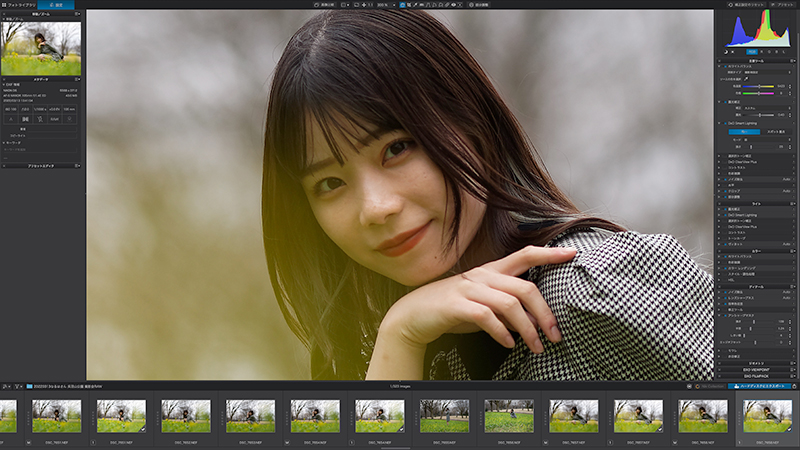
Task: Select the 均一 Smart Lighting mode button
Action: (x=744, y=132)
